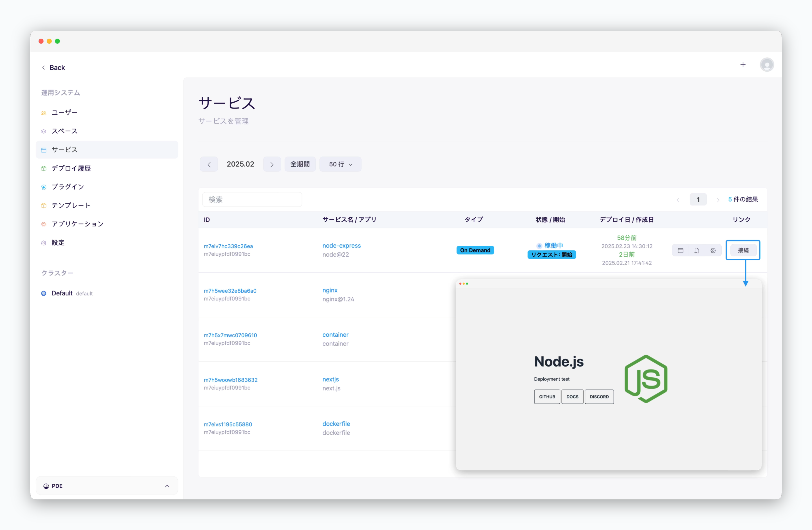This screenshot has width=812, height=530.
Task: Click the 設定 gear icon in sidebar
Action: (44, 243)
